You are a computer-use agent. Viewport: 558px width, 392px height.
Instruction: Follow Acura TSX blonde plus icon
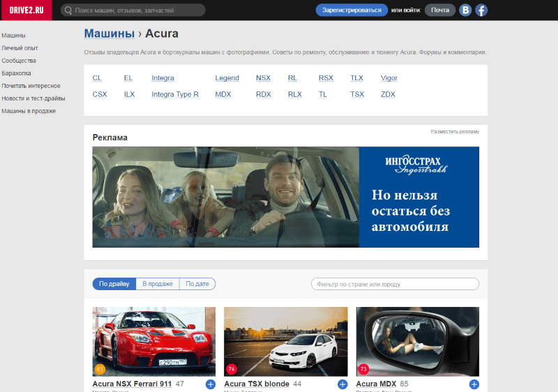pos(342,384)
